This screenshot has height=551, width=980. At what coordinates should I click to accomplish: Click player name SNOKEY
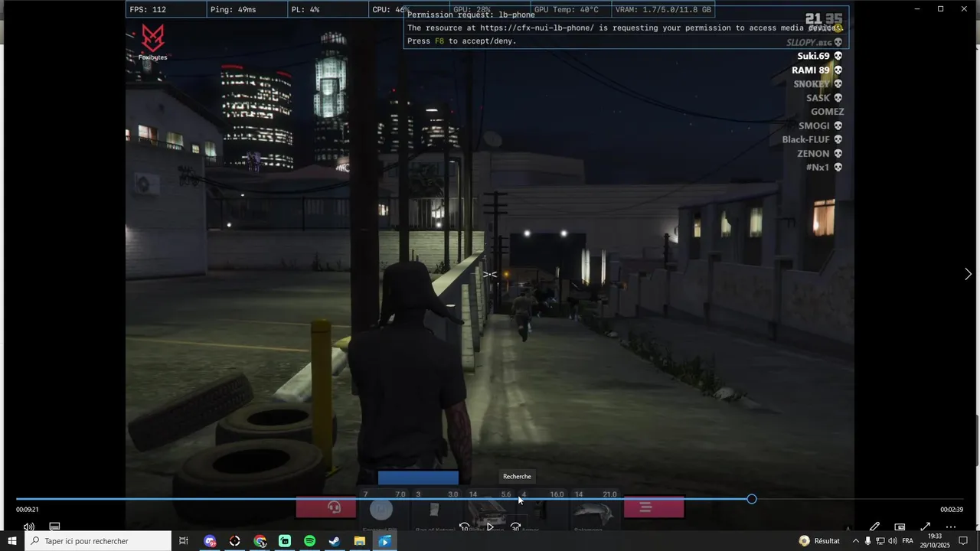pyautogui.click(x=812, y=84)
